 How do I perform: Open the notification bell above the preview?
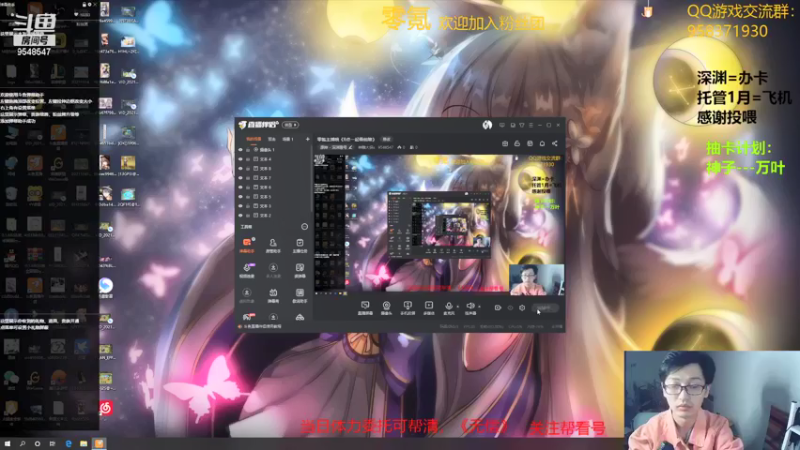click(542, 144)
